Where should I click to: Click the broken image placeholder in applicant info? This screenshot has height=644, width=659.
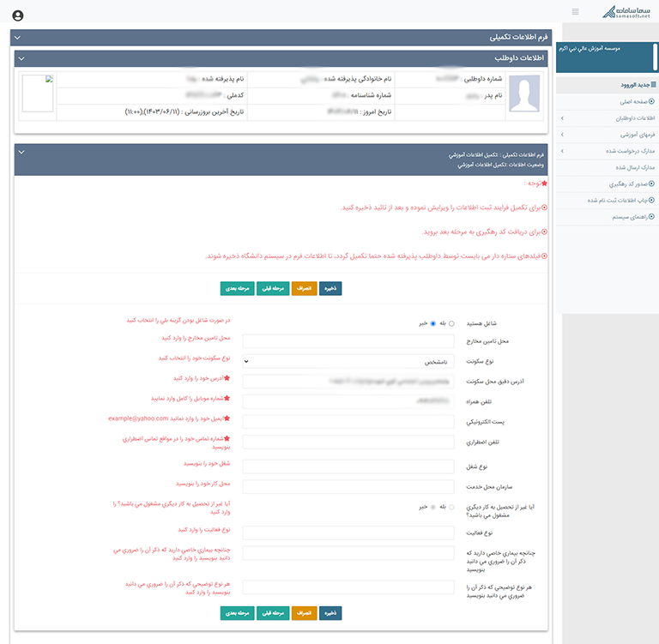[x=38, y=93]
